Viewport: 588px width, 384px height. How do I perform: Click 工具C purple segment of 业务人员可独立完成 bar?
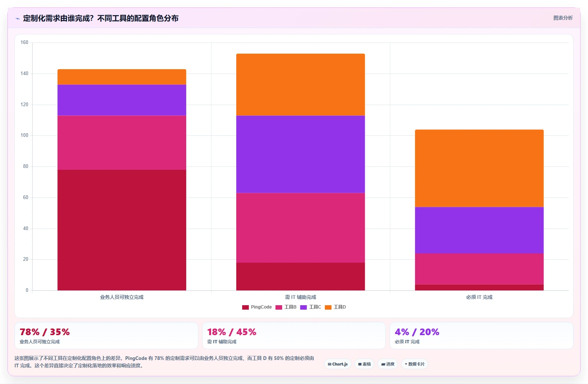(122, 100)
